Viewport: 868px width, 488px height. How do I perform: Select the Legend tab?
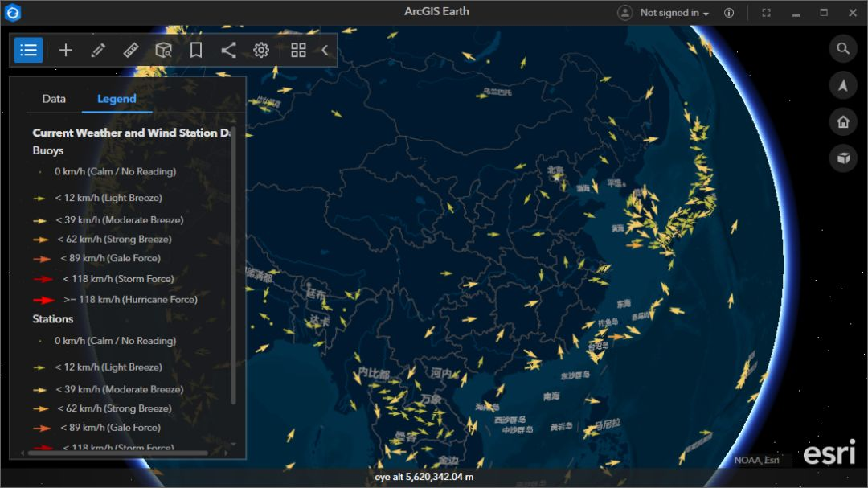pos(117,99)
